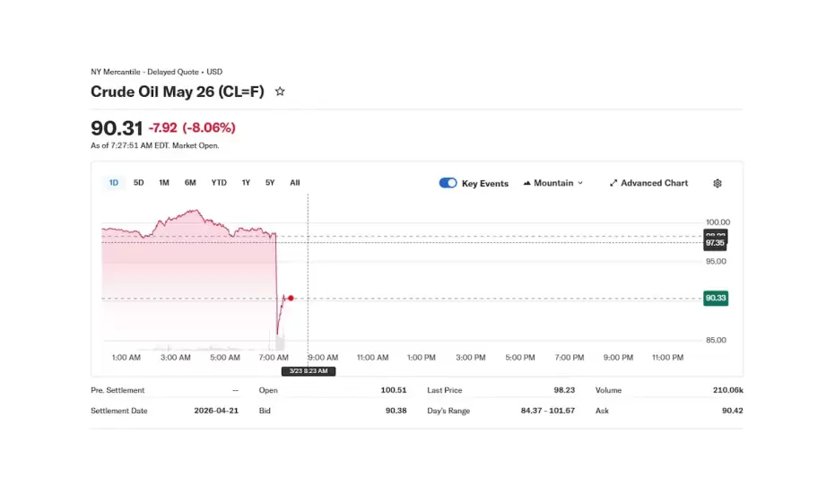Screen dimensions: 818x504
Task: Toggle the Key Events switch
Action: pos(448,183)
